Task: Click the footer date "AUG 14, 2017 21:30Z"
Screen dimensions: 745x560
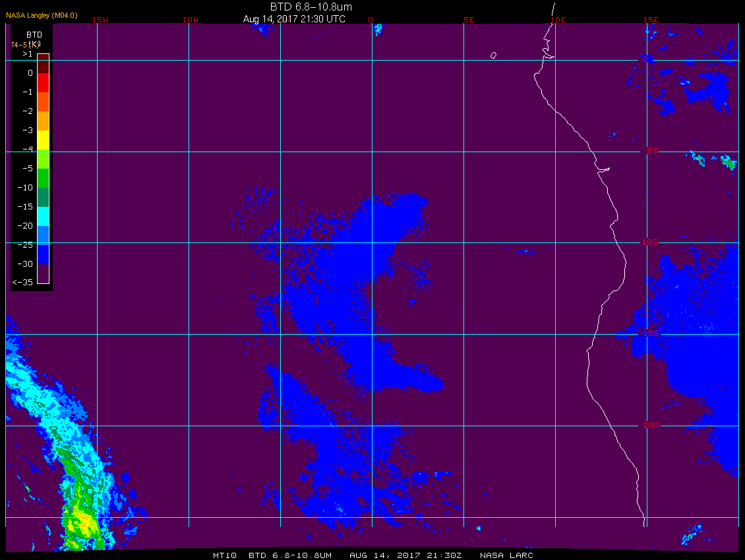Action: pos(405,555)
